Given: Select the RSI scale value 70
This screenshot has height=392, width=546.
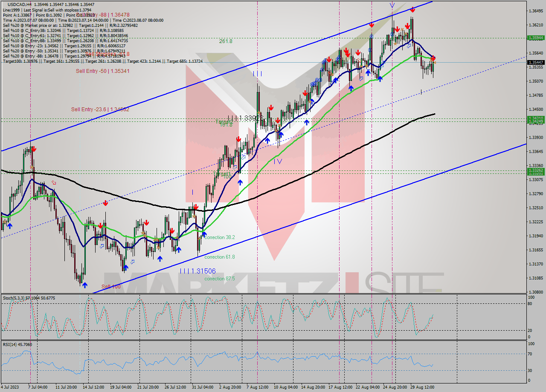Looking at the screenshot, I should tap(530, 354).
